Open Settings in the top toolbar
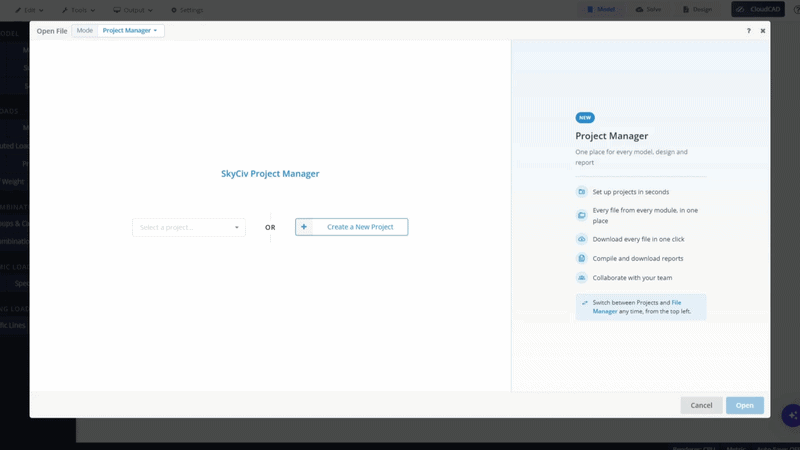Screen dimensions: 800x450 coord(187,10)
